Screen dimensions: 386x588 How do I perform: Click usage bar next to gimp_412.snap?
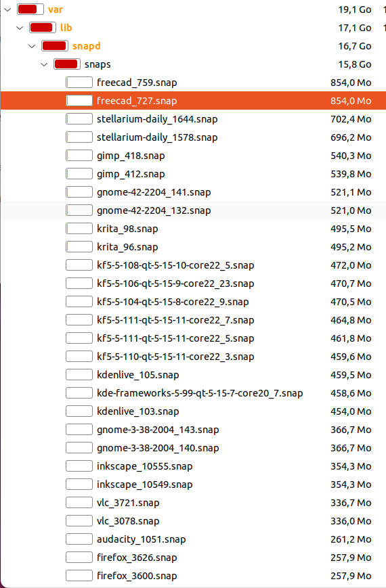click(79, 174)
